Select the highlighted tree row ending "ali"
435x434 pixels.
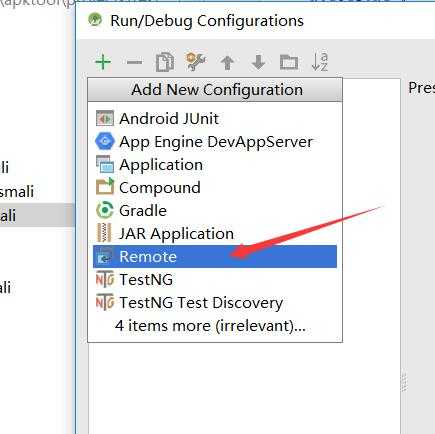37,216
